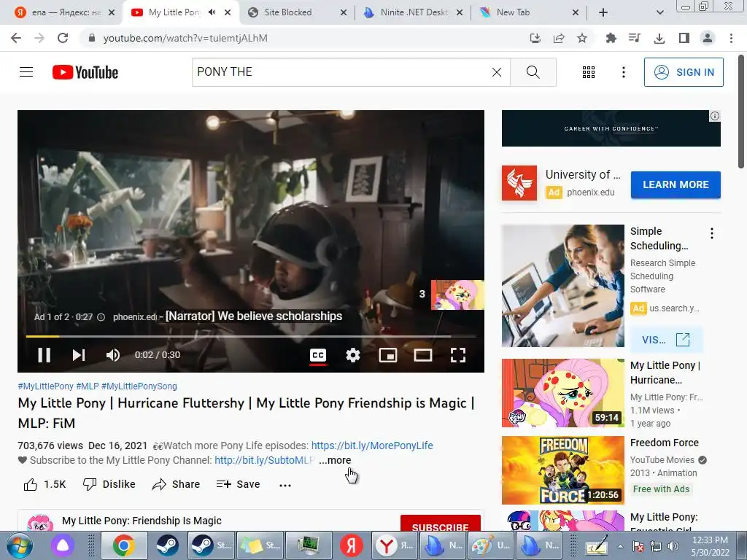
Task: Open YouTube settings three-dot menu
Action: 623,72
